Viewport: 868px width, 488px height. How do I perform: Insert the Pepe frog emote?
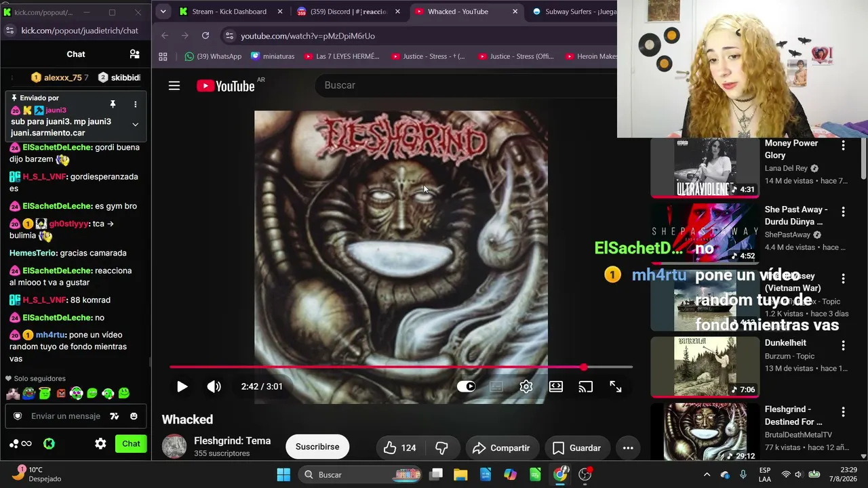tap(28, 393)
